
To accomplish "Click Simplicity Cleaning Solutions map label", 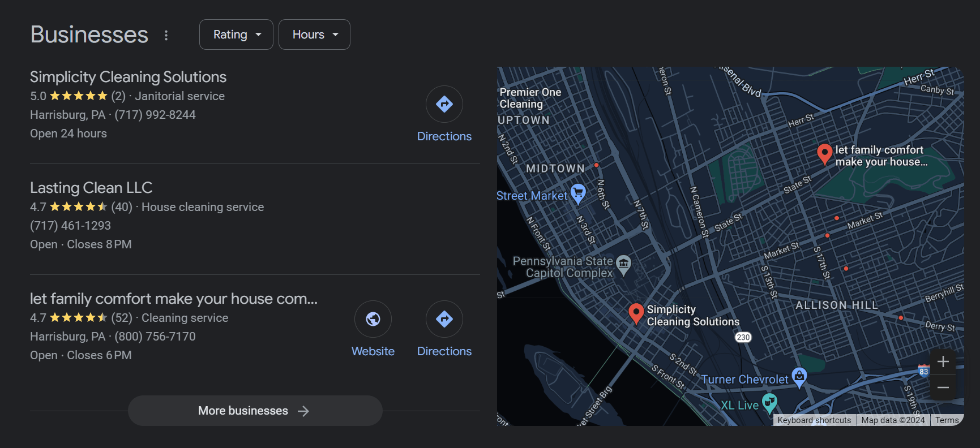I will coord(693,316).
